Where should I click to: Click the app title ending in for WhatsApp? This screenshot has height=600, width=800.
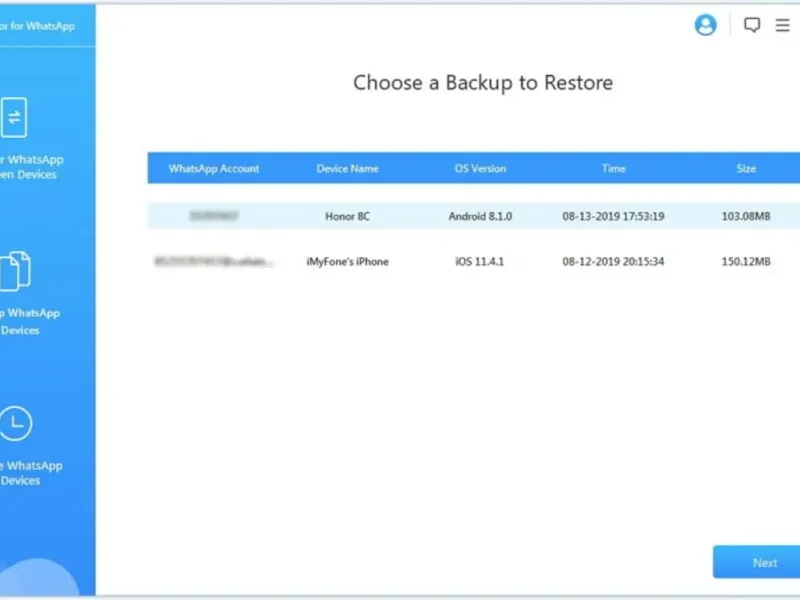[x=37, y=26]
